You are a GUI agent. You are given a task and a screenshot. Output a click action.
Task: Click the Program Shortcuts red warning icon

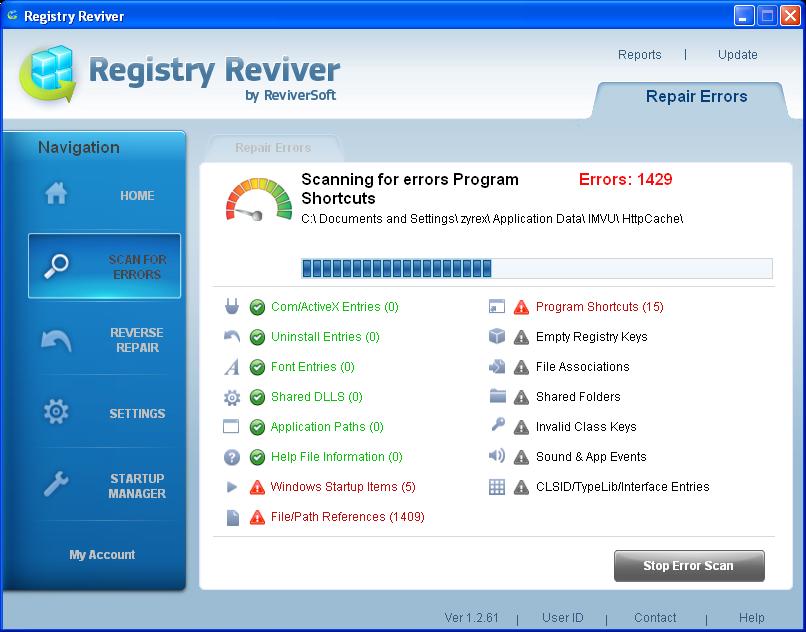[x=519, y=307]
